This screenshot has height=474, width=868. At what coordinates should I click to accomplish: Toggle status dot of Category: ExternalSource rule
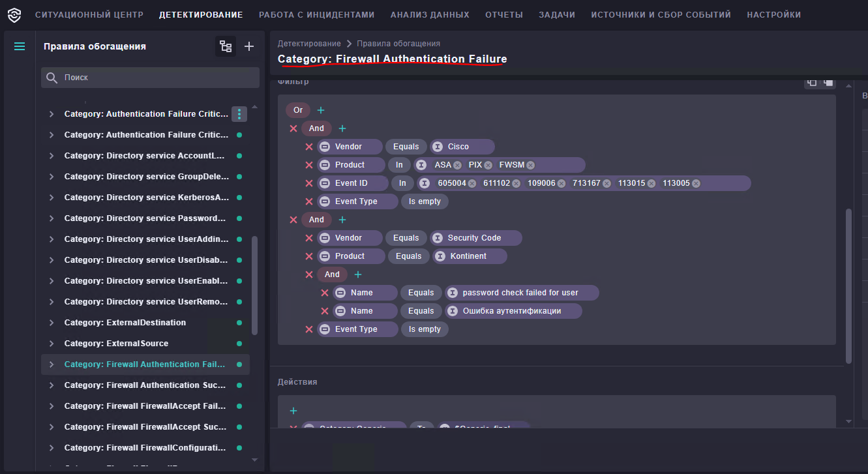click(239, 344)
